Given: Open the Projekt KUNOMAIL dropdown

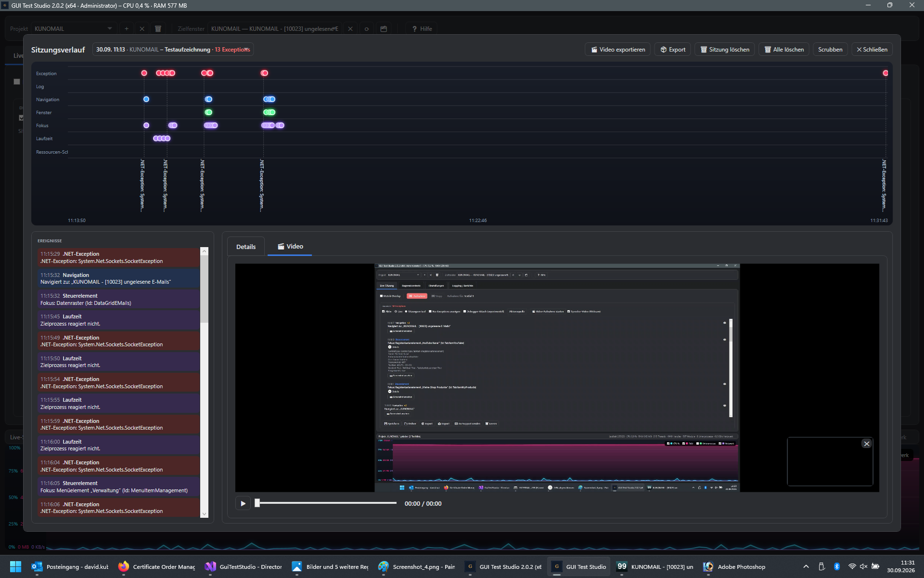Looking at the screenshot, I should tap(74, 29).
